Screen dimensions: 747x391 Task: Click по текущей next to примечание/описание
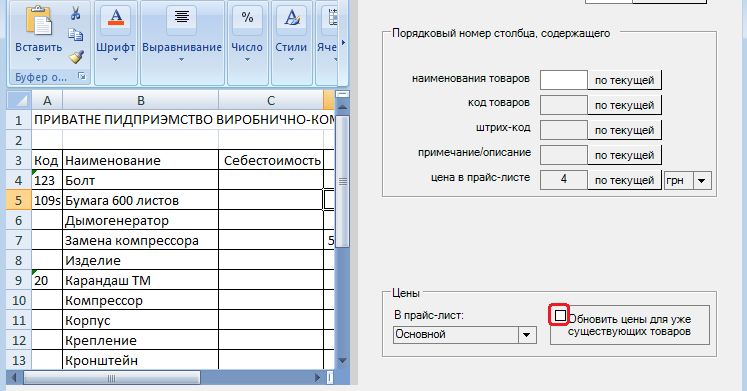[625, 155]
